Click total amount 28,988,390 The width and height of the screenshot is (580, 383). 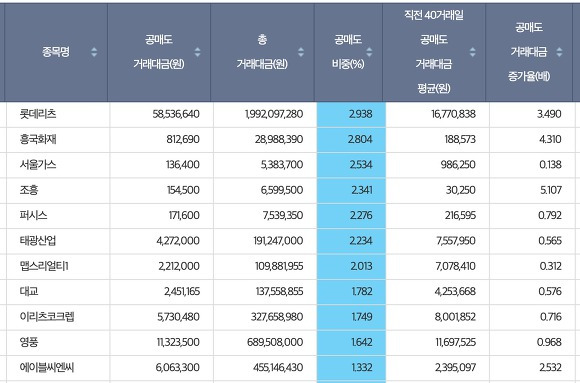[279, 140]
